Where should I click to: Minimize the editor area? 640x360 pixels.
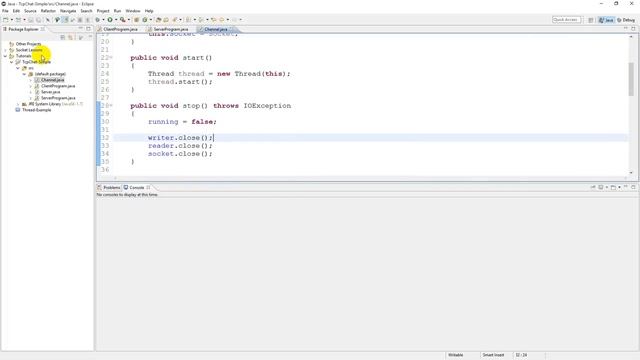[626, 29]
